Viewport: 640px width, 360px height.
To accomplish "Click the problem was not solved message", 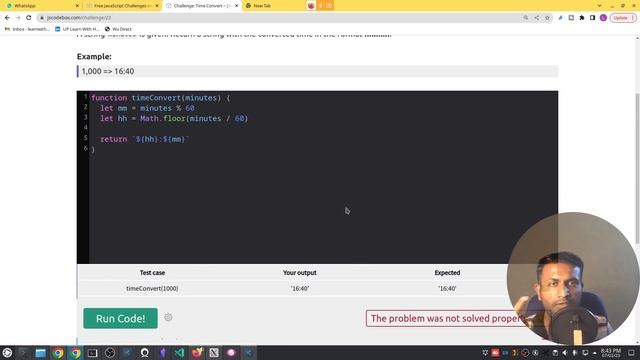I will pos(446,318).
